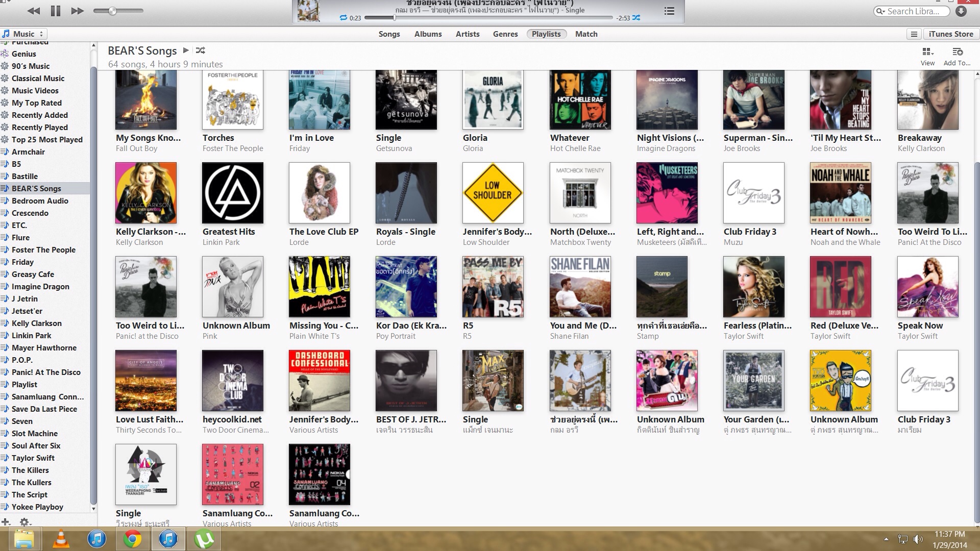Open Imagine Dragons Night Visions cover
The width and height of the screenshot is (980, 551).
pyautogui.click(x=667, y=99)
